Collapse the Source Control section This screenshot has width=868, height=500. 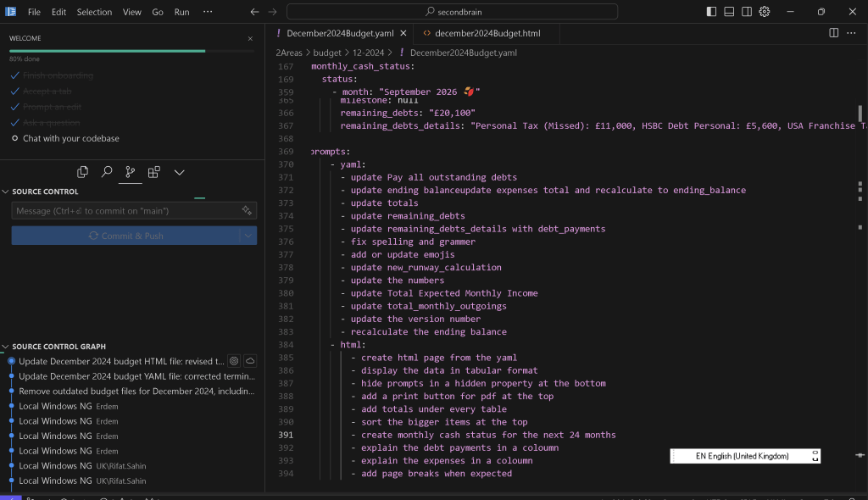pos(44,192)
